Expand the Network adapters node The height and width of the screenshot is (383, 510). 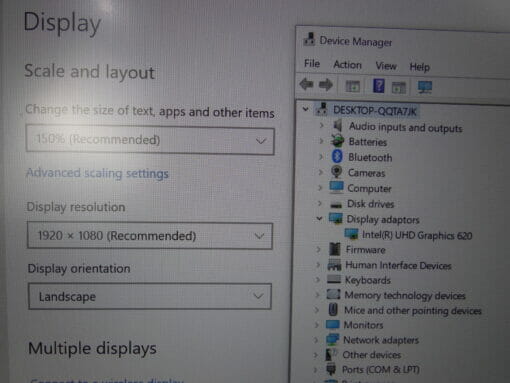[316, 339]
